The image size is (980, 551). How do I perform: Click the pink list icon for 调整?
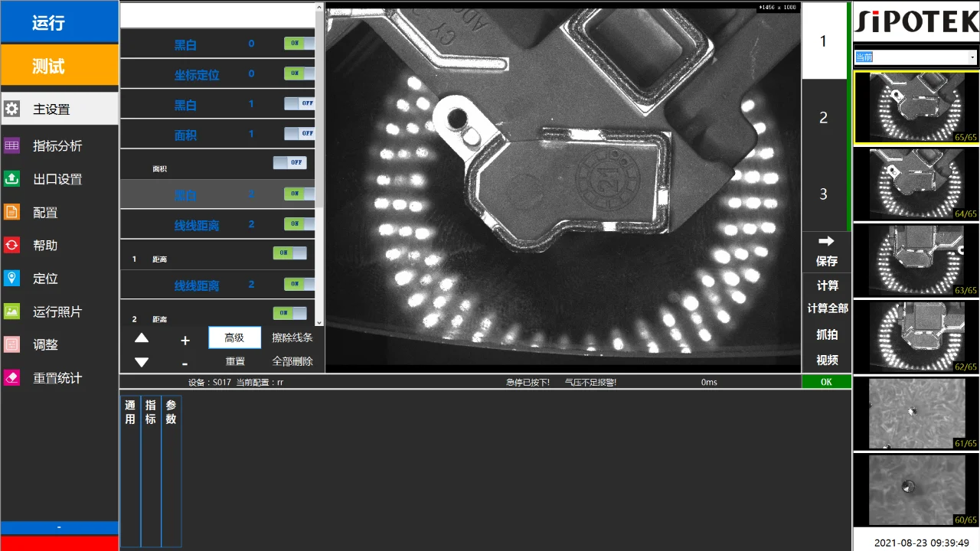(x=12, y=344)
